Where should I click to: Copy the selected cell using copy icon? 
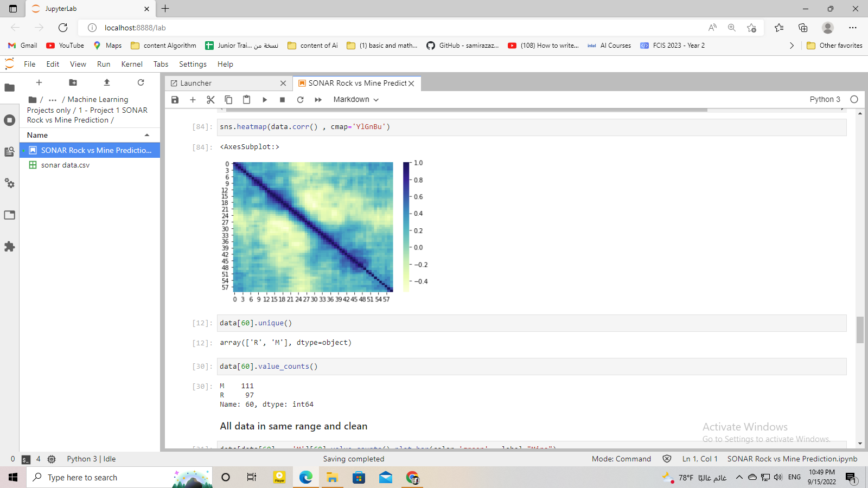coord(228,99)
